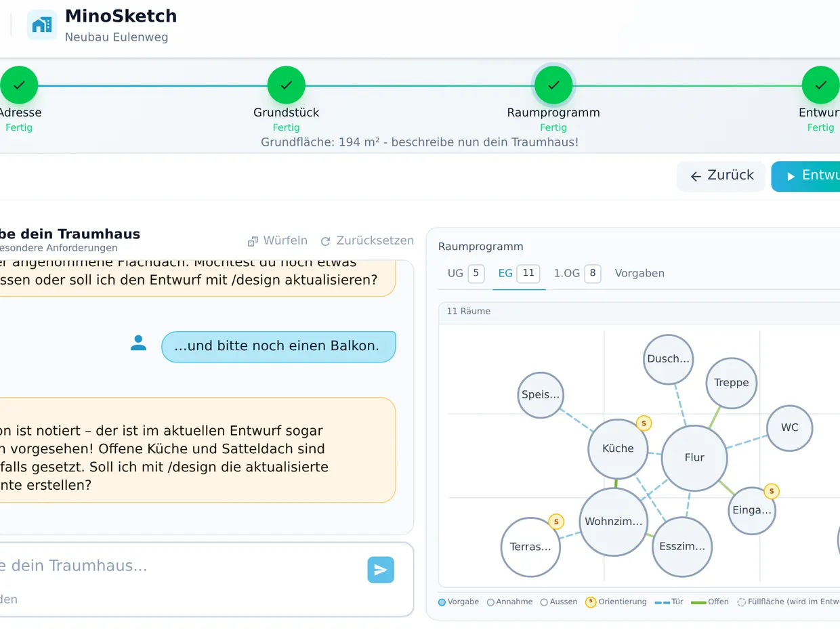840x630 pixels.
Task: Click the user avatar icon in chat
Action: click(x=138, y=343)
